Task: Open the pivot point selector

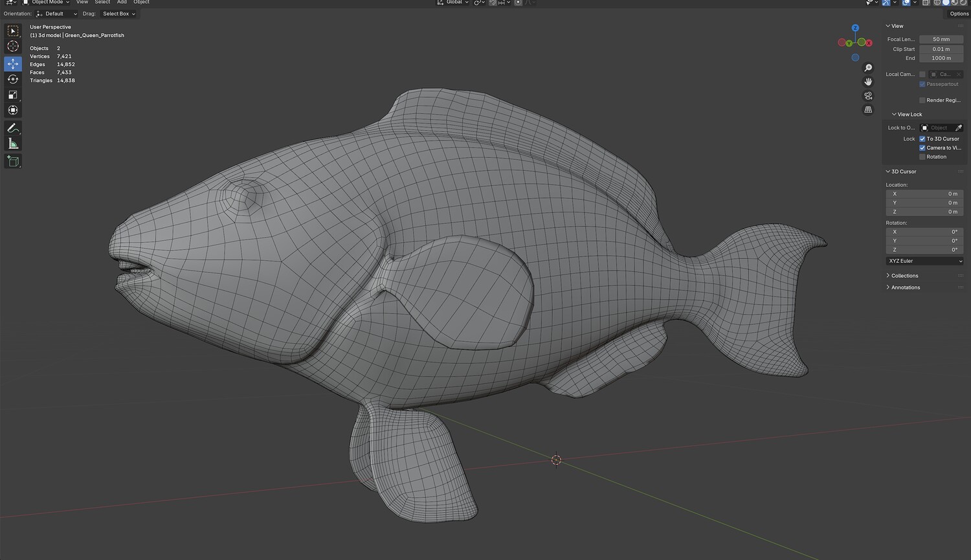Action: coord(480,3)
